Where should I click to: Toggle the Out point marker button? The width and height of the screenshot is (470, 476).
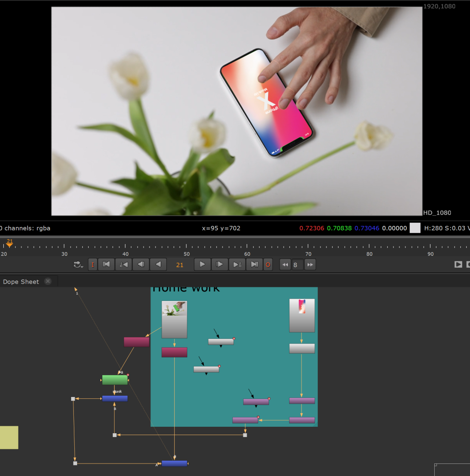268,264
